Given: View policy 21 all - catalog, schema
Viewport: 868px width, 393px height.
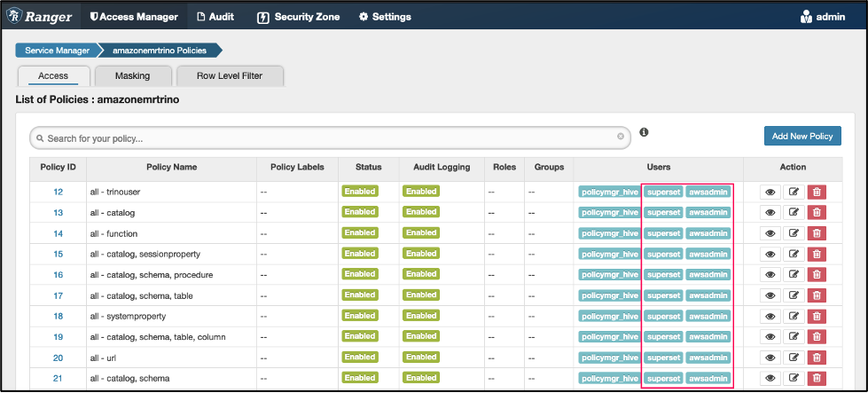Looking at the screenshot, I should [770, 379].
